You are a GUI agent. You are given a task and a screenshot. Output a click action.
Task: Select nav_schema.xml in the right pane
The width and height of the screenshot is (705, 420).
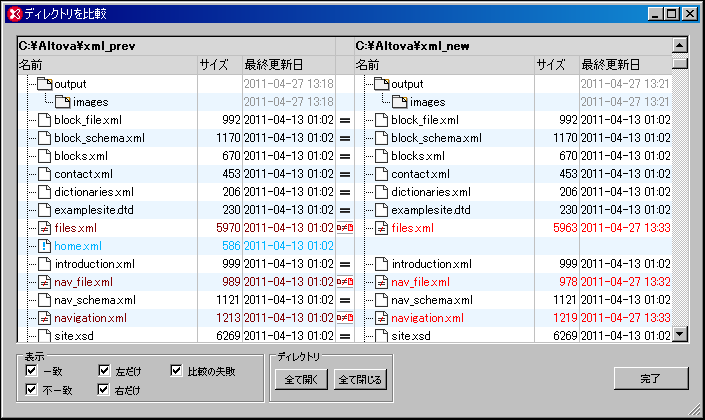[x=432, y=300]
